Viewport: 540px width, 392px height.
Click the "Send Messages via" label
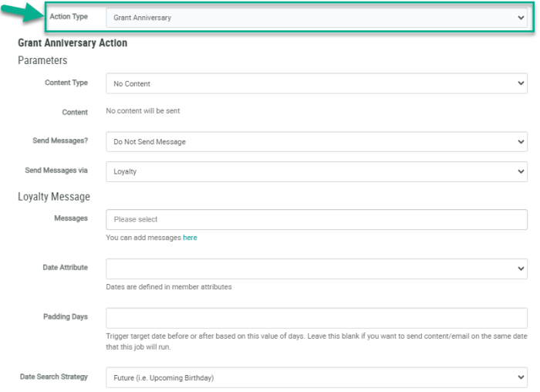[x=57, y=171]
